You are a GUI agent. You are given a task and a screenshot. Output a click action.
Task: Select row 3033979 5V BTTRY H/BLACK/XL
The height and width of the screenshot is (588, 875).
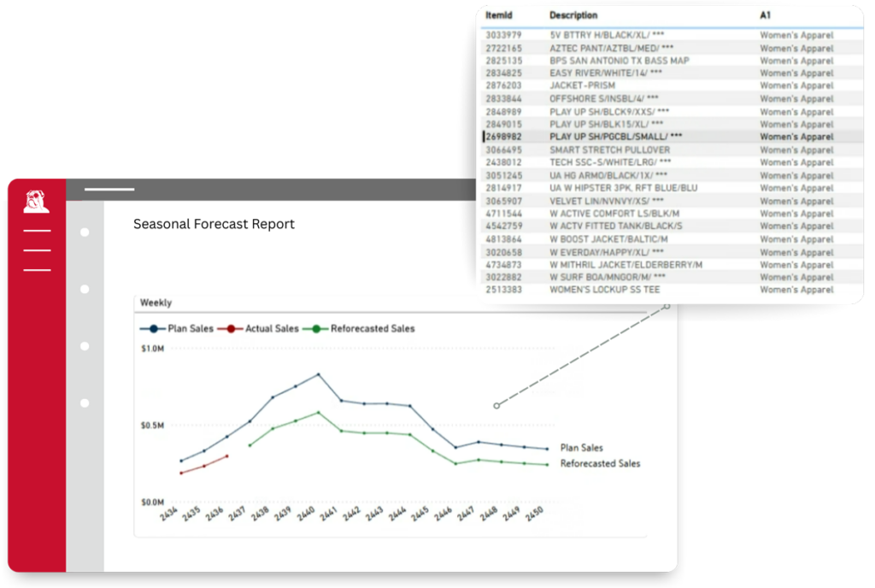(x=672, y=35)
